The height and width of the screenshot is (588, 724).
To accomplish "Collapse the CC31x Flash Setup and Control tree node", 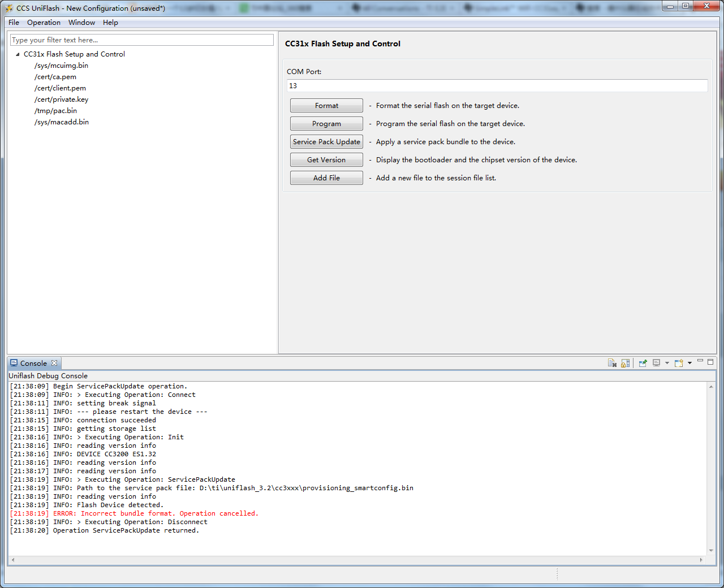I will tap(18, 54).
